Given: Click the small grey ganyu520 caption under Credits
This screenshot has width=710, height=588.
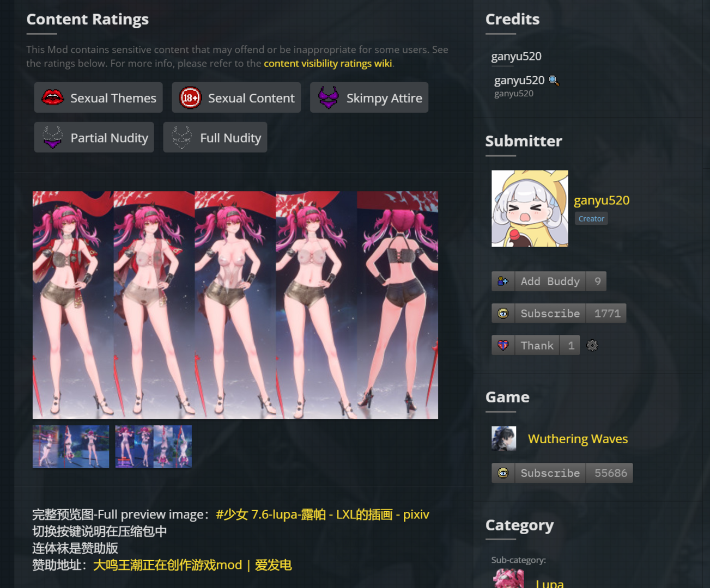Looking at the screenshot, I should point(514,94).
